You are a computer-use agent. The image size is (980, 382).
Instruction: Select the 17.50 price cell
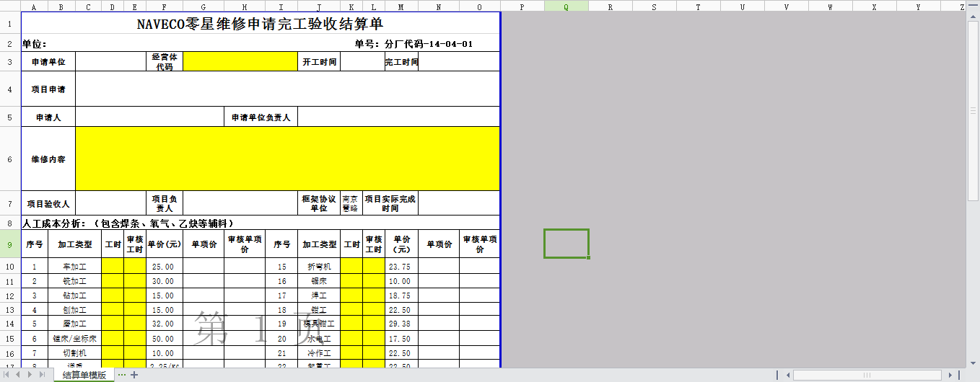point(401,339)
